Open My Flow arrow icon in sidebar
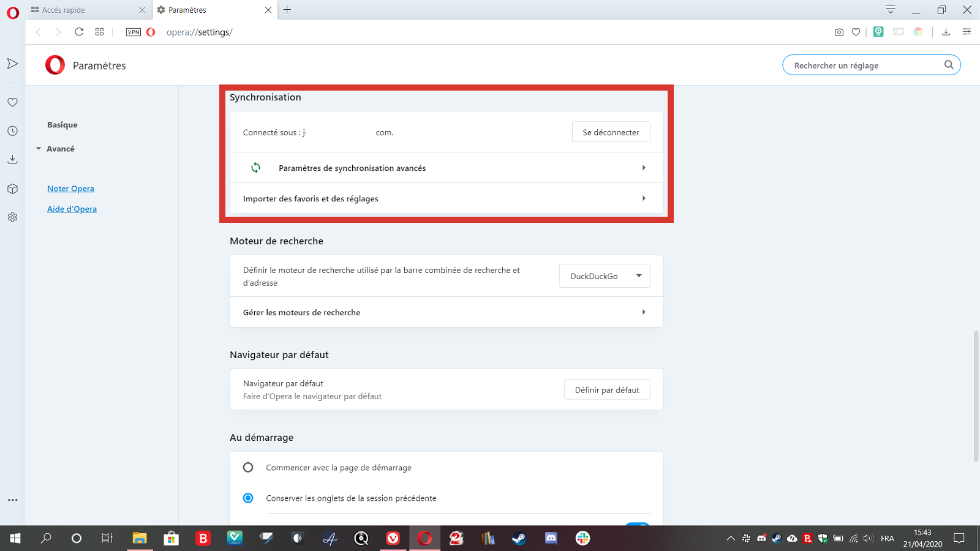The width and height of the screenshot is (980, 551). click(12, 64)
